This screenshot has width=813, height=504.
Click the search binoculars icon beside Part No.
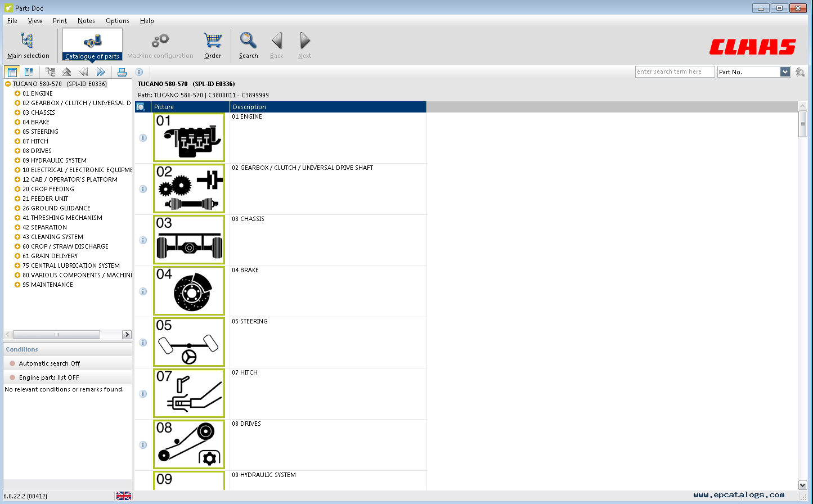pyautogui.click(x=800, y=72)
